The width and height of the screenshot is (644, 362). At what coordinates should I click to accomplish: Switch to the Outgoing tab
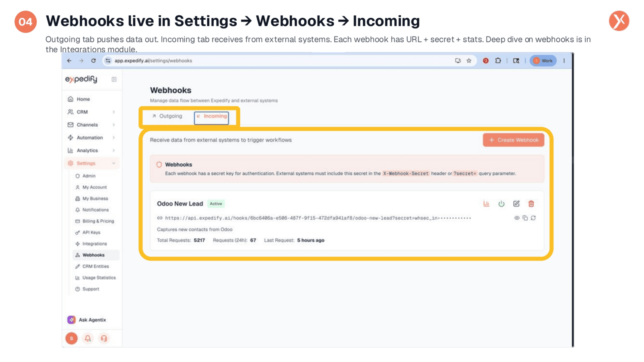[167, 116]
